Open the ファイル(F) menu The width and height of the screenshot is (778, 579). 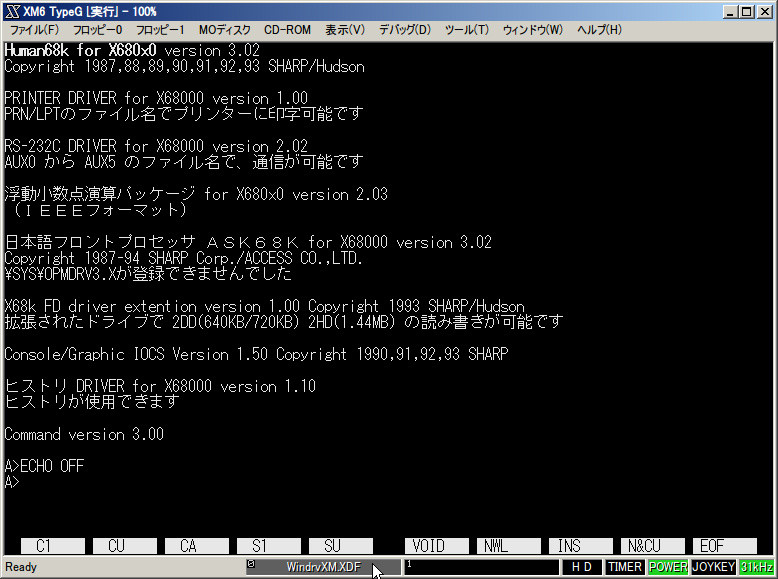coord(34,30)
